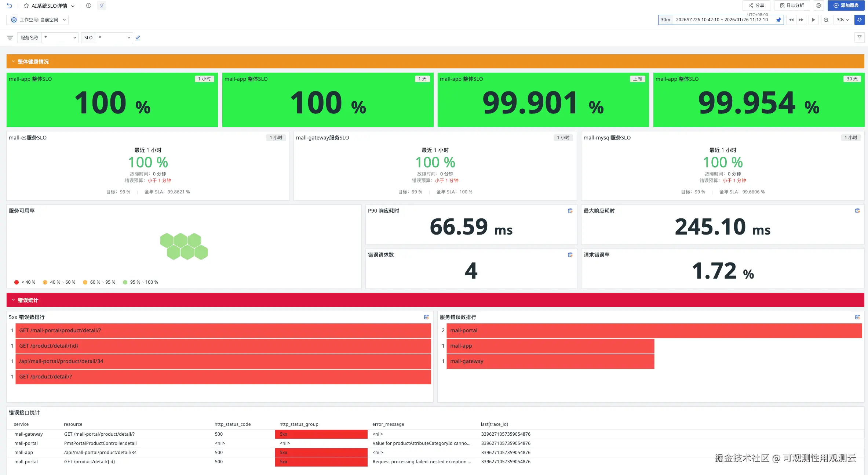The width and height of the screenshot is (868, 475).
Task: Open the 30s refresh interval dropdown
Action: (843, 20)
